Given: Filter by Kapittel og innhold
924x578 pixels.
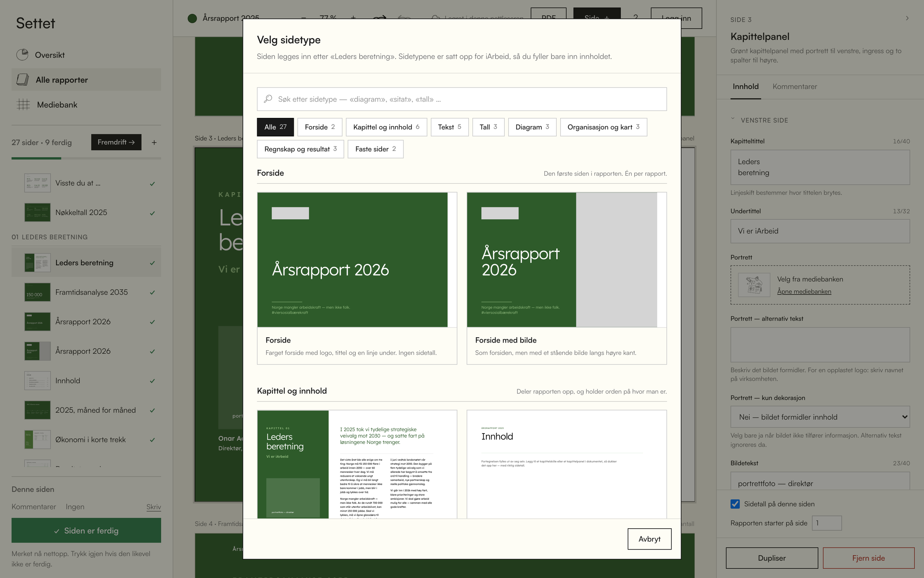Looking at the screenshot, I should tap(386, 127).
